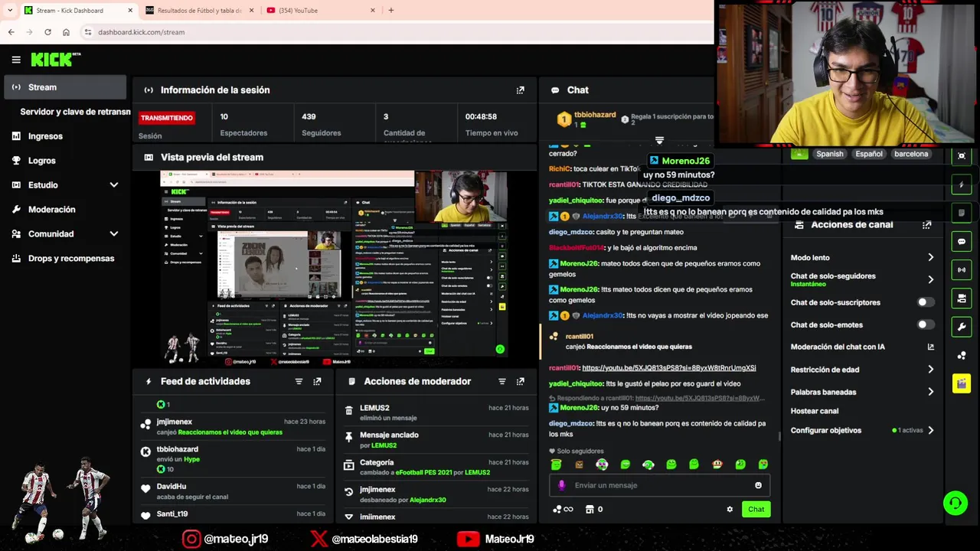Image resolution: width=980 pixels, height=551 pixels.
Task: Insert the first green halo emote
Action: 557,465
